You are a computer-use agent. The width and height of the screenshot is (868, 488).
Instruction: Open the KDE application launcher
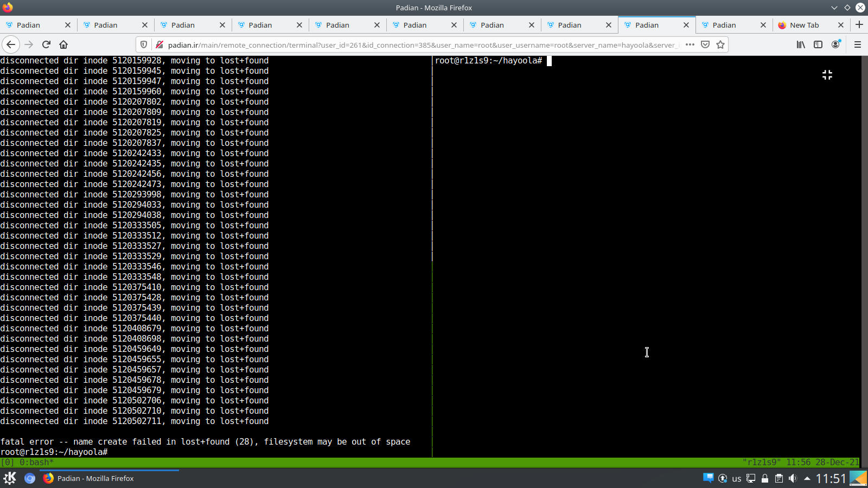coord(10,478)
